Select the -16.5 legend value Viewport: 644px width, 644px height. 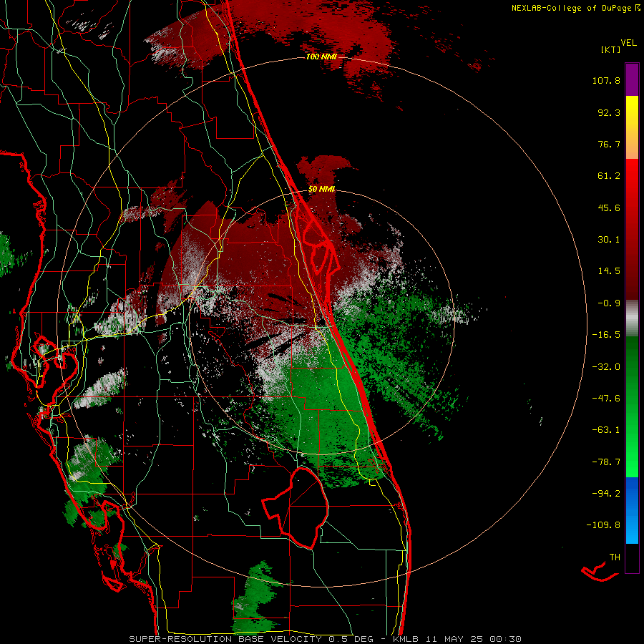pos(606,335)
